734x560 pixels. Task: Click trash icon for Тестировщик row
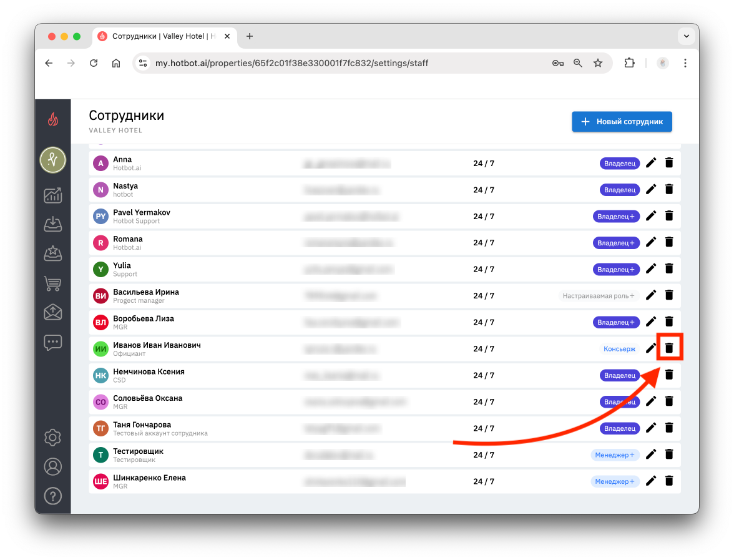pyautogui.click(x=669, y=454)
